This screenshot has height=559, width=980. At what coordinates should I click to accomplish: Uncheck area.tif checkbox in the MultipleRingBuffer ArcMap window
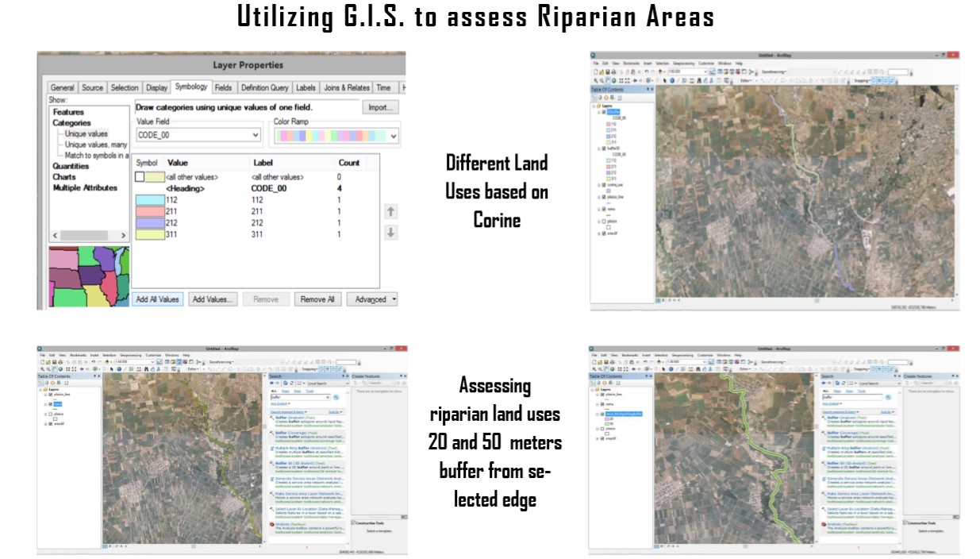(604, 438)
